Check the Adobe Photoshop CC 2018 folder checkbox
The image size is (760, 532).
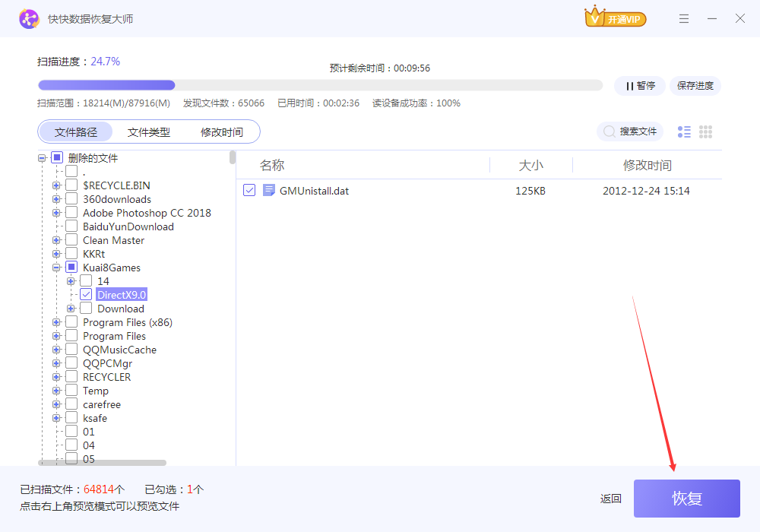[x=71, y=213]
